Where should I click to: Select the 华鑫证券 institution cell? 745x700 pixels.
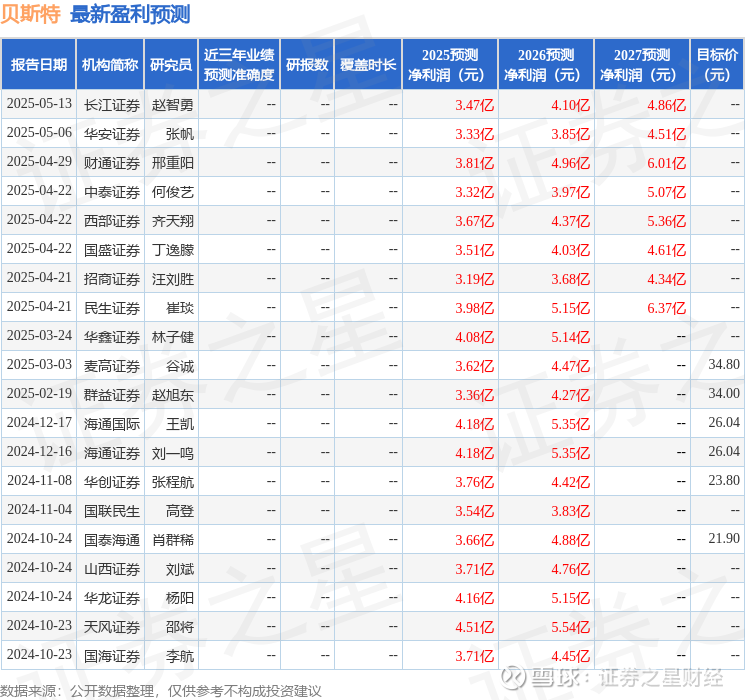coord(112,337)
